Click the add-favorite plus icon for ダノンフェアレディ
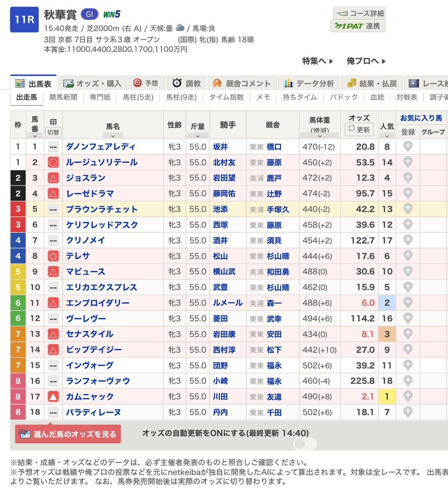 (x=408, y=146)
